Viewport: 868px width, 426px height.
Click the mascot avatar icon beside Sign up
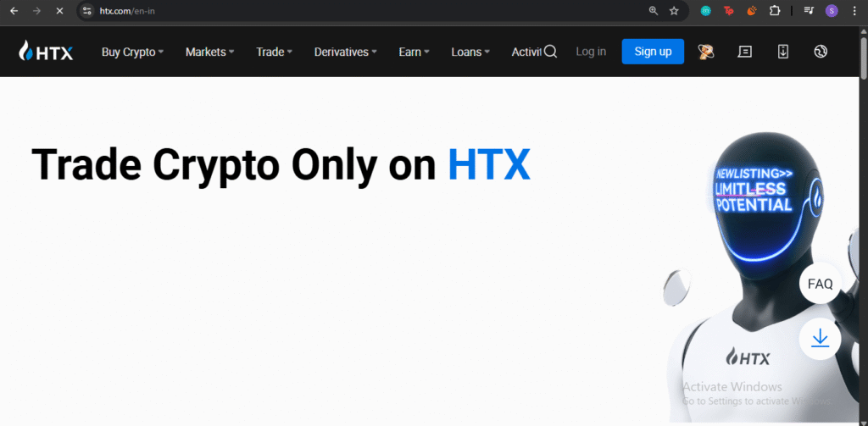coord(706,52)
